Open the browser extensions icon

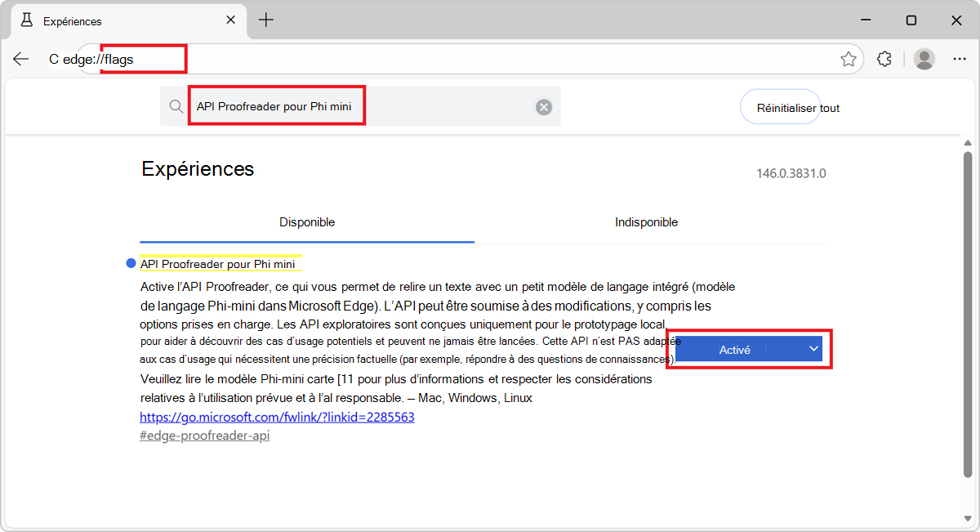[x=884, y=58]
